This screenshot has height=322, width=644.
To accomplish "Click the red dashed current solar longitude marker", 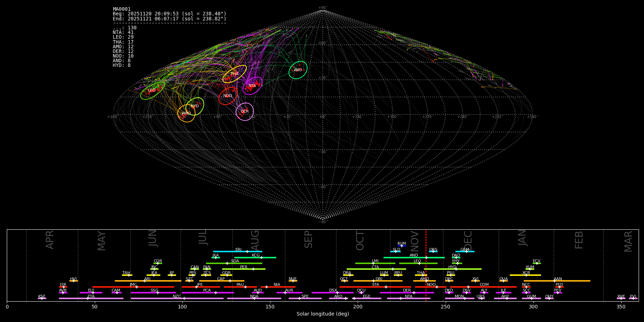I will 426,265.
